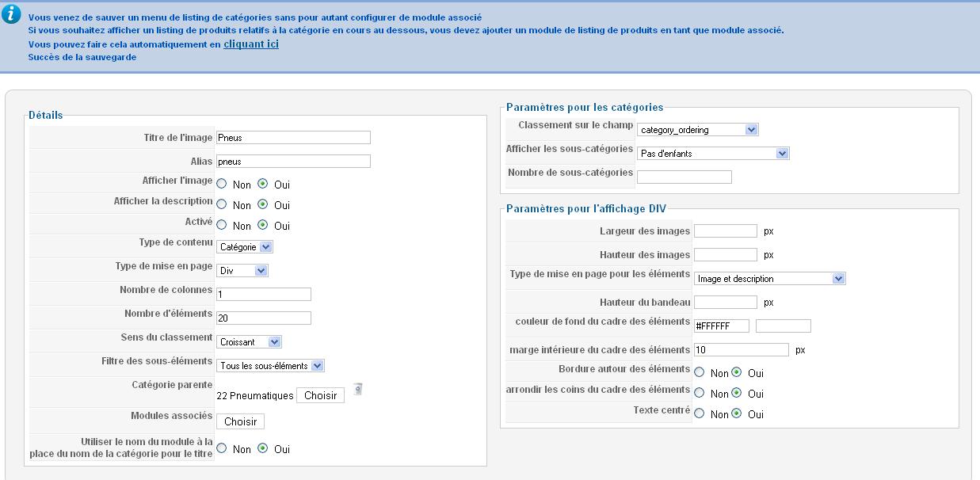Screen dimensions: 980x480
Task: Open the Sens du classement dropdown
Action: click(249, 342)
